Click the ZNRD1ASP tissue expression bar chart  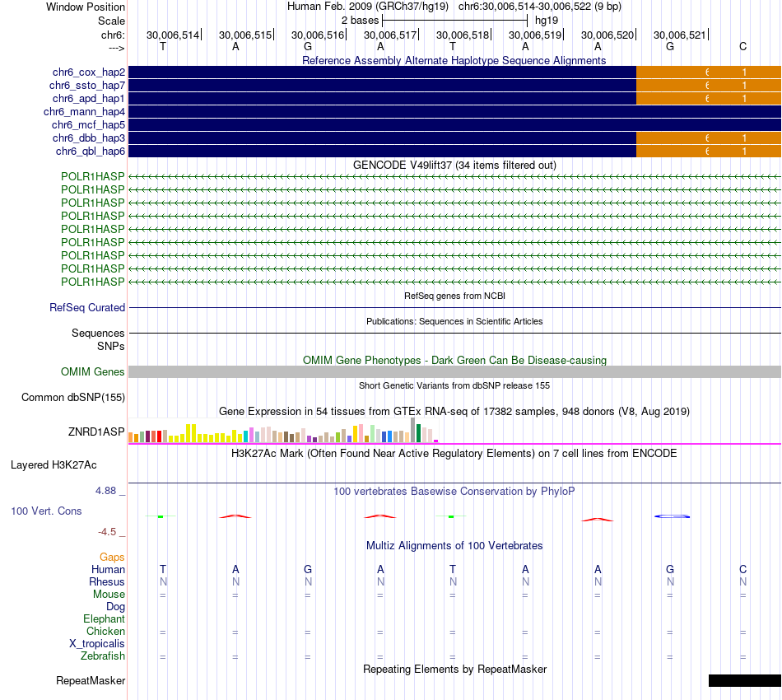point(283,431)
